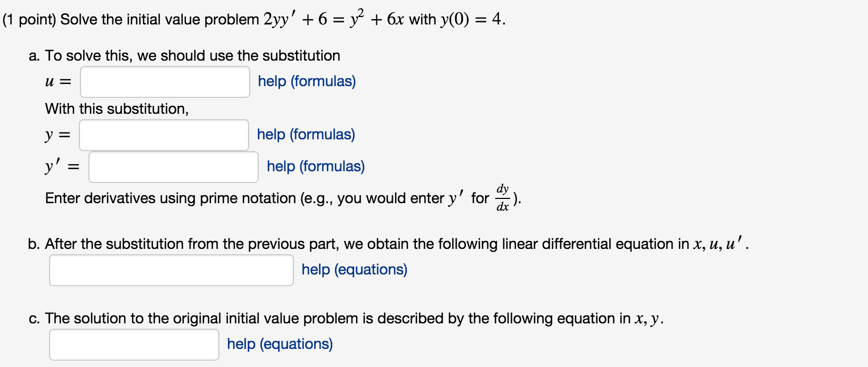Image resolution: width=868 pixels, height=367 pixels.
Task: Click the text "With this substitution,"
Action: [117, 109]
